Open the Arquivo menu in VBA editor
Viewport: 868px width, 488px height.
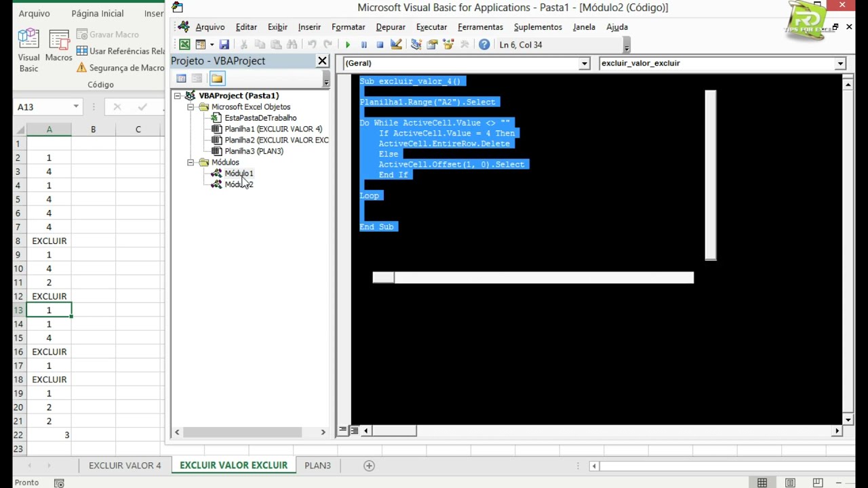pyautogui.click(x=210, y=27)
